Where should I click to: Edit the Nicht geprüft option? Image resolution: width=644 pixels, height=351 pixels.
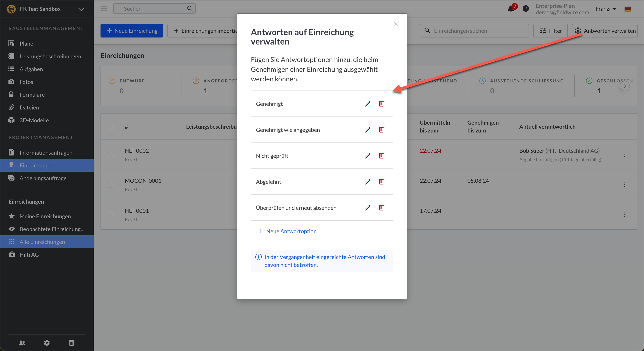367,156
